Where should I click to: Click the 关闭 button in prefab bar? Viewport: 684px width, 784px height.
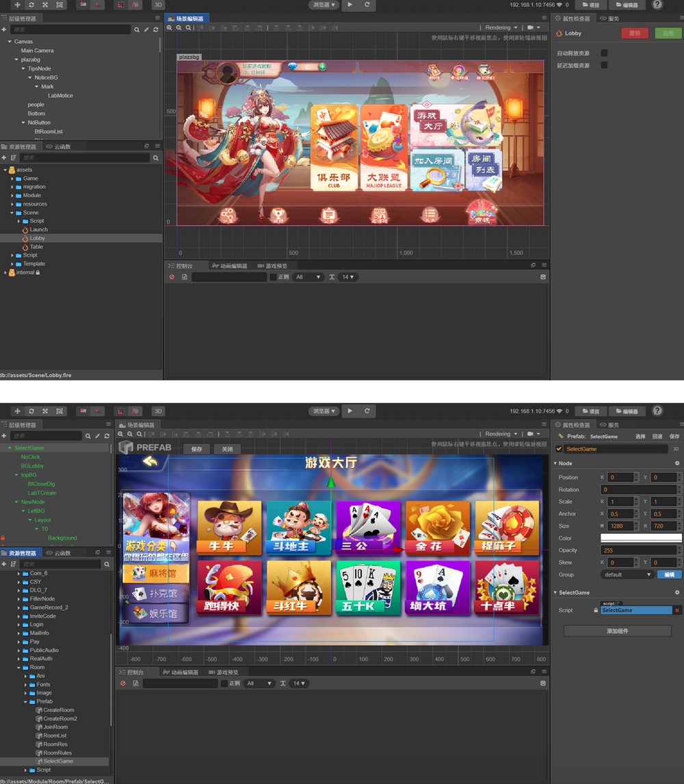[x=227, y=449]
